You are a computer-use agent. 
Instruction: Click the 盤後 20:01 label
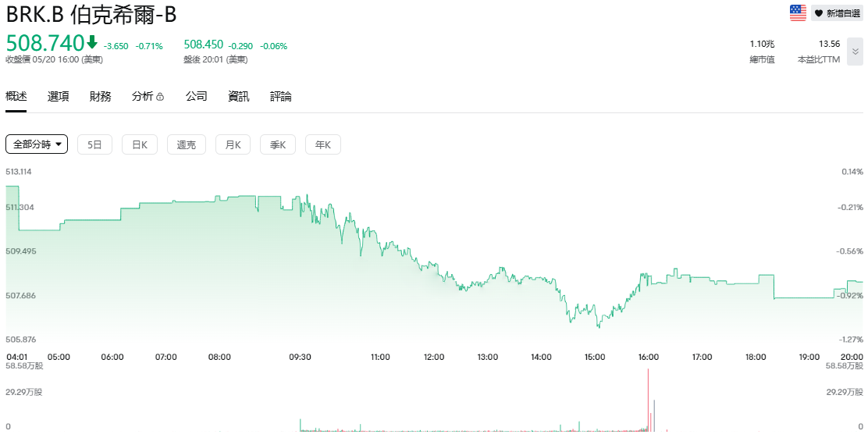215,60
